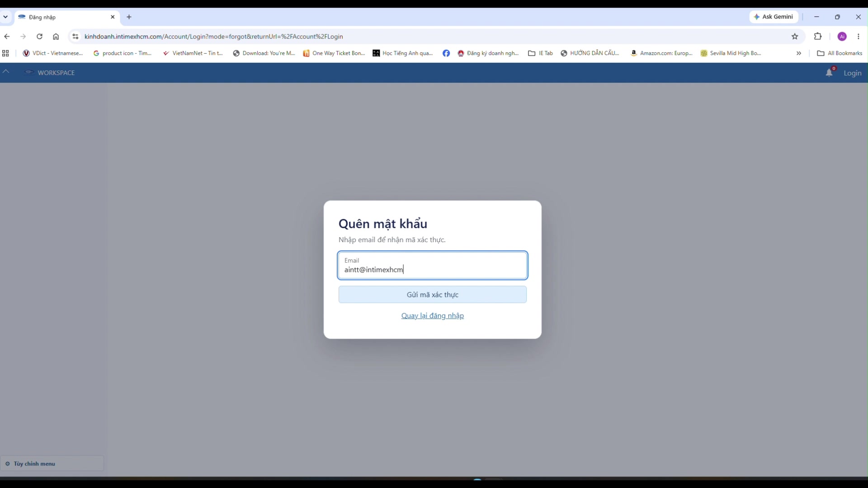868x488 pixels.
Task: Open the Extensions puzzle icon
Action: point(818,37)
